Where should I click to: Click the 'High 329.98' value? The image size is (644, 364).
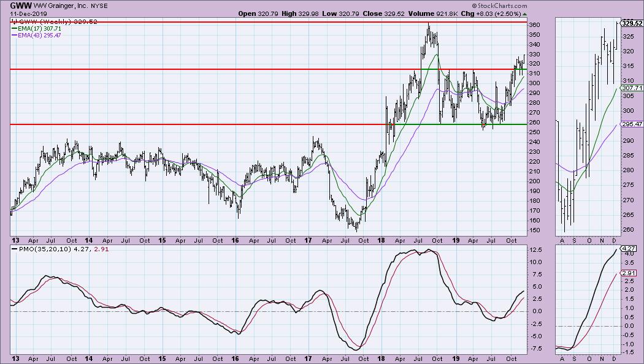301,13
